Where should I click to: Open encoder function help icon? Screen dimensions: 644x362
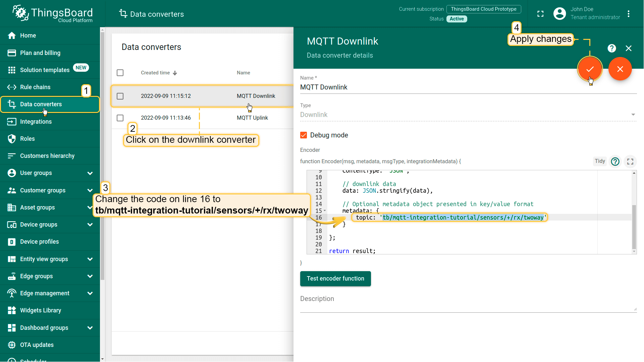615,162
